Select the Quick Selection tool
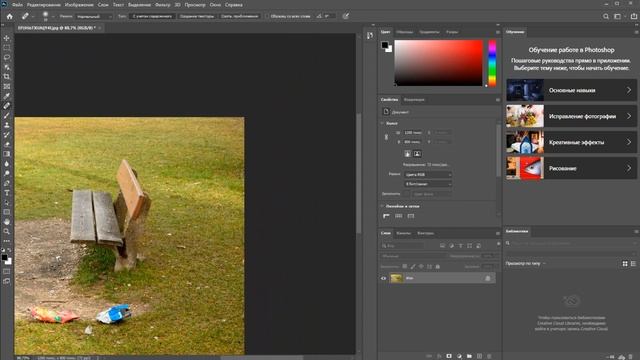This screenshot has height=360, width=640. tap(7, 67)
